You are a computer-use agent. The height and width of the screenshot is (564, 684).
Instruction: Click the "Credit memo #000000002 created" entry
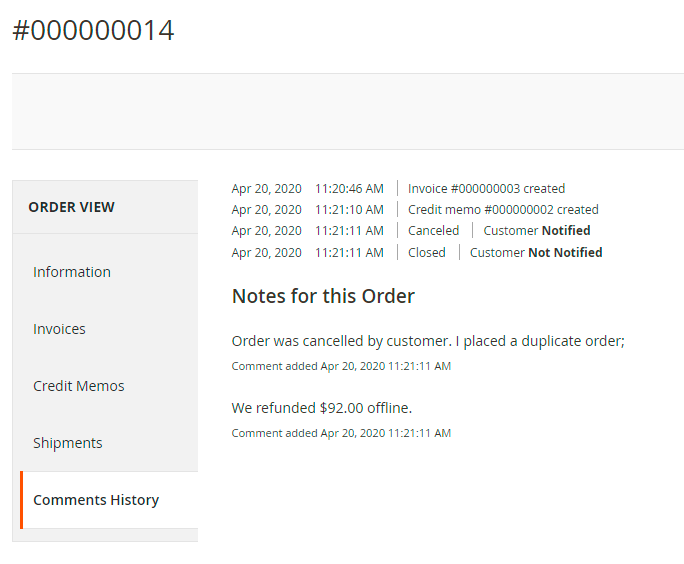[503, 210]
